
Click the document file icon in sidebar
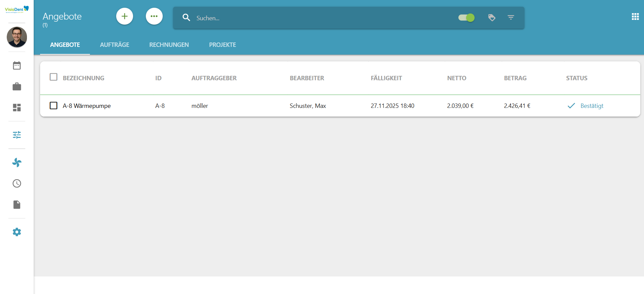(17, 205)
